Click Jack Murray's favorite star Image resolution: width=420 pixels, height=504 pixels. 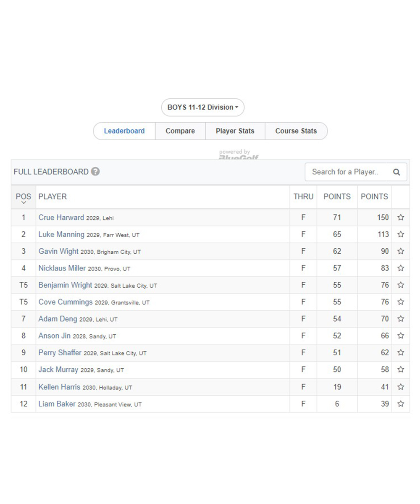pos(401,370)
